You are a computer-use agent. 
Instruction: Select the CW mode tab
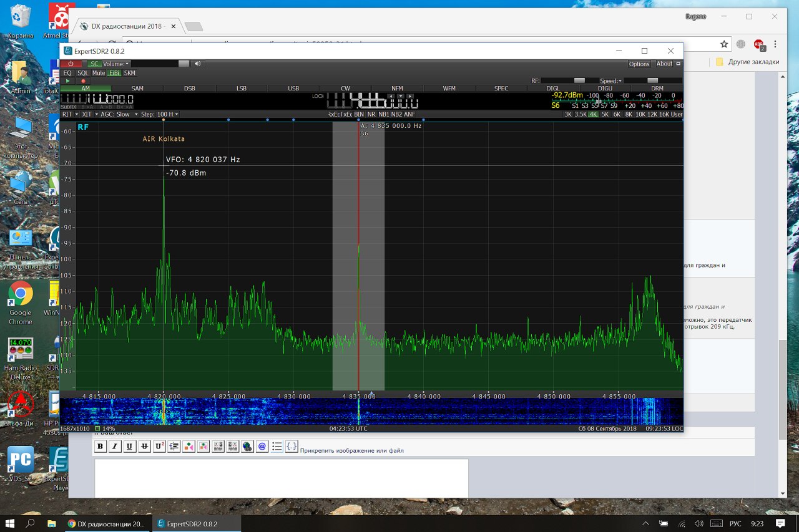tap(345, 89)
